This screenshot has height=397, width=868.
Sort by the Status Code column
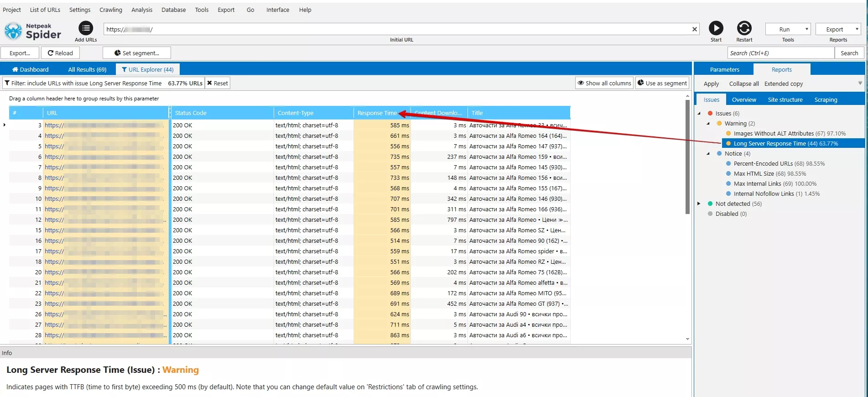click(222, 113)
